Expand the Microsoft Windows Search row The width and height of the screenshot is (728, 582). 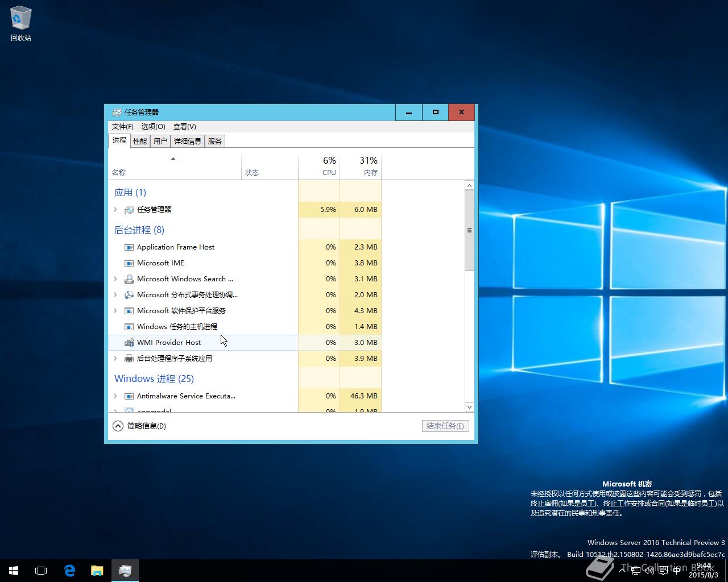click(115, 279)
